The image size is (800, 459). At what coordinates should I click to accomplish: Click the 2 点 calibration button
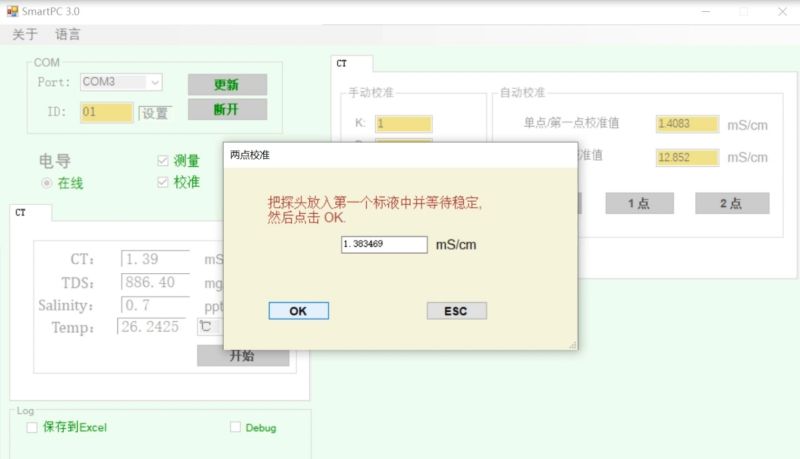point(731,203)
